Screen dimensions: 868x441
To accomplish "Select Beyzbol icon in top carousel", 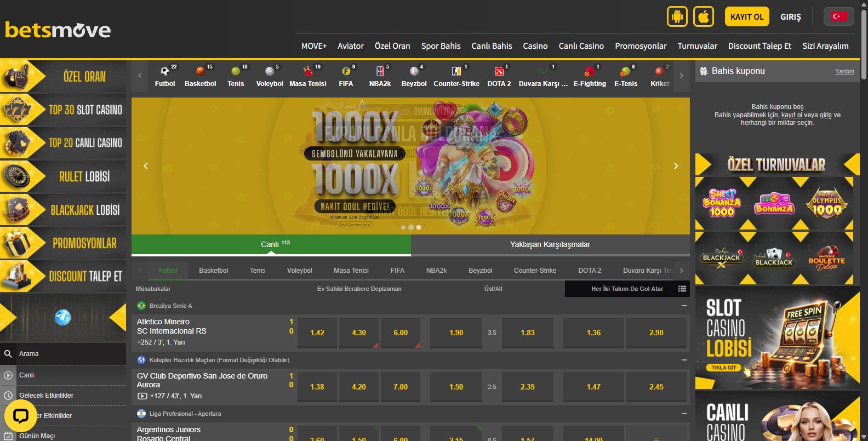I will coord(414,76).
